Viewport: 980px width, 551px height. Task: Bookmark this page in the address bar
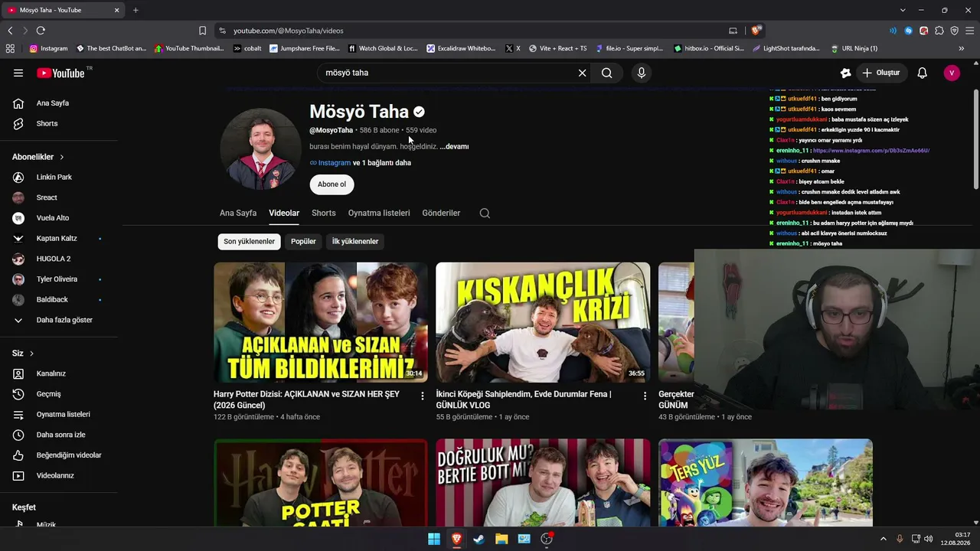202,31
